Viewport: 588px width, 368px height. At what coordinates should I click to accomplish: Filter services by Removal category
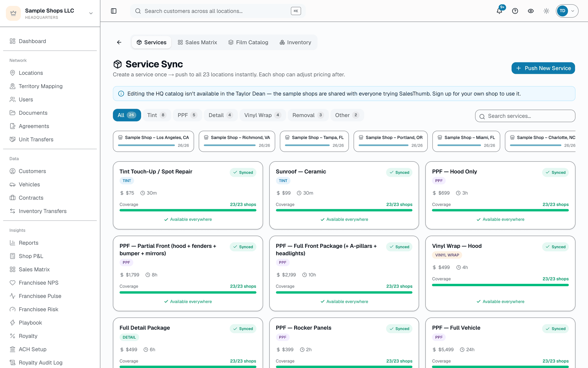(308, 115)
